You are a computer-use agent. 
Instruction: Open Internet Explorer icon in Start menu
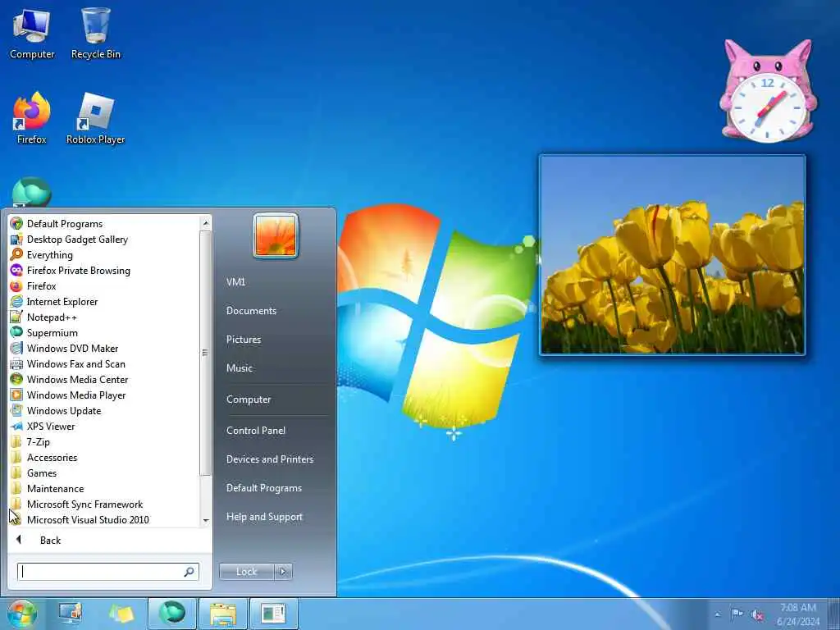[16, 301]
